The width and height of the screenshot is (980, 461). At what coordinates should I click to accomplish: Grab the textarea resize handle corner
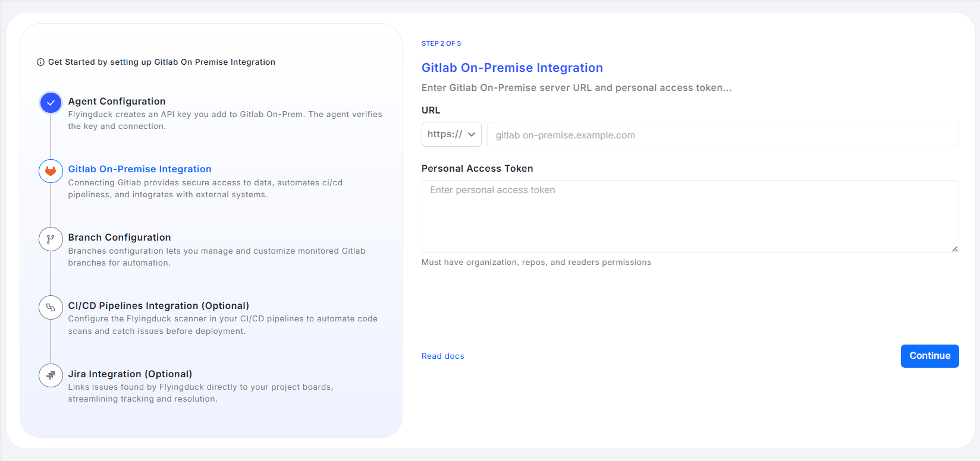[x=954, y=249]
